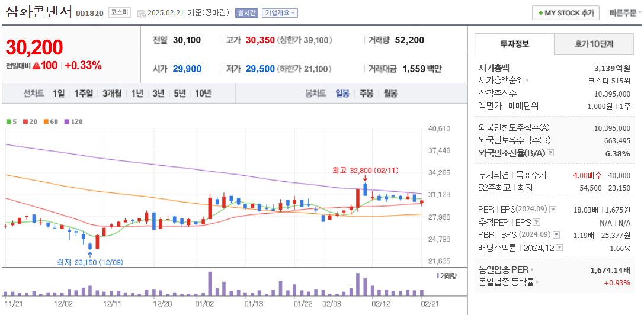Screen dimensions: 644x315
Task: Click the red up-triangle change icon
Action: pyautogui.click(x=36, y=65)
